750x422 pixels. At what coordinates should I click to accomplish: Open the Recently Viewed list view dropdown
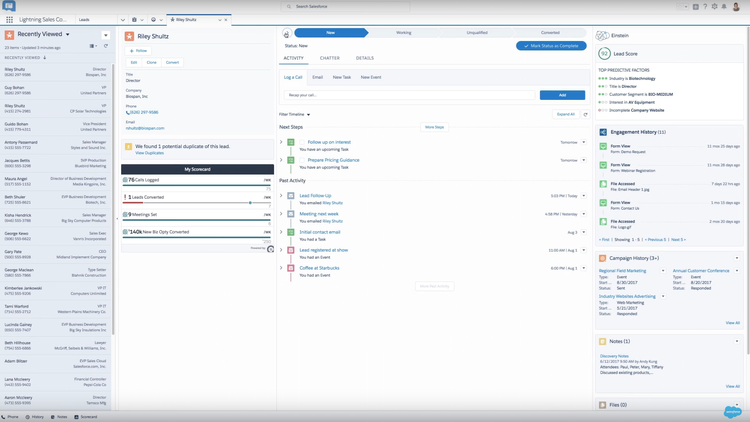[x=67, y=34]
